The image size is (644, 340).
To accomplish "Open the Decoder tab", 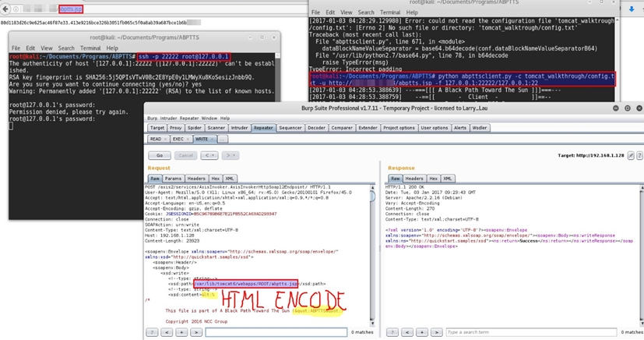I will click(316, 128).
